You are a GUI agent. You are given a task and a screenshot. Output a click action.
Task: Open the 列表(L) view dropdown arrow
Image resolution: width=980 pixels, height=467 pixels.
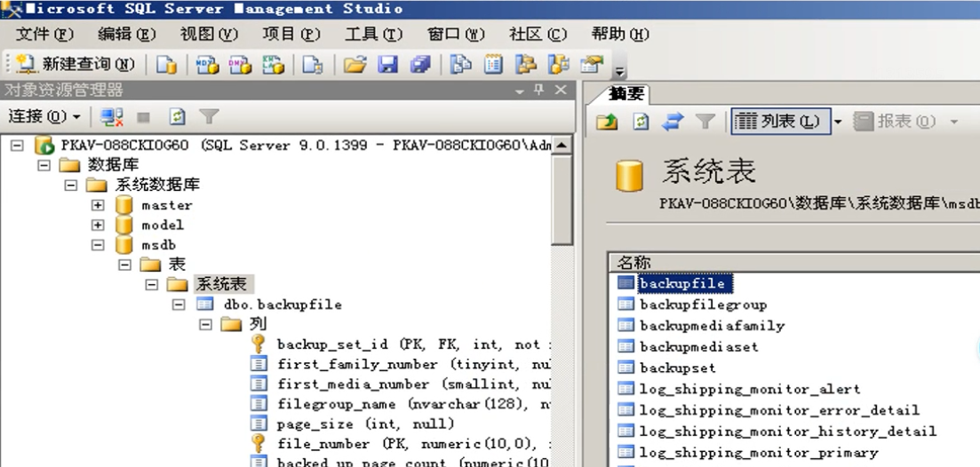(838, 122)
